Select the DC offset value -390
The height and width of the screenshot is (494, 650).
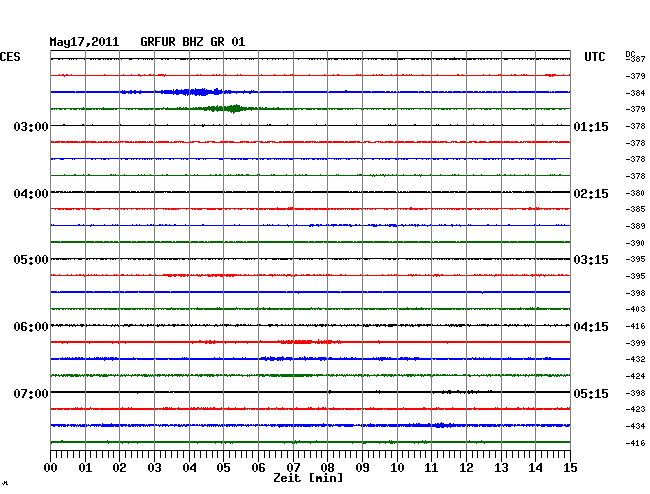[x=635, y=243]
